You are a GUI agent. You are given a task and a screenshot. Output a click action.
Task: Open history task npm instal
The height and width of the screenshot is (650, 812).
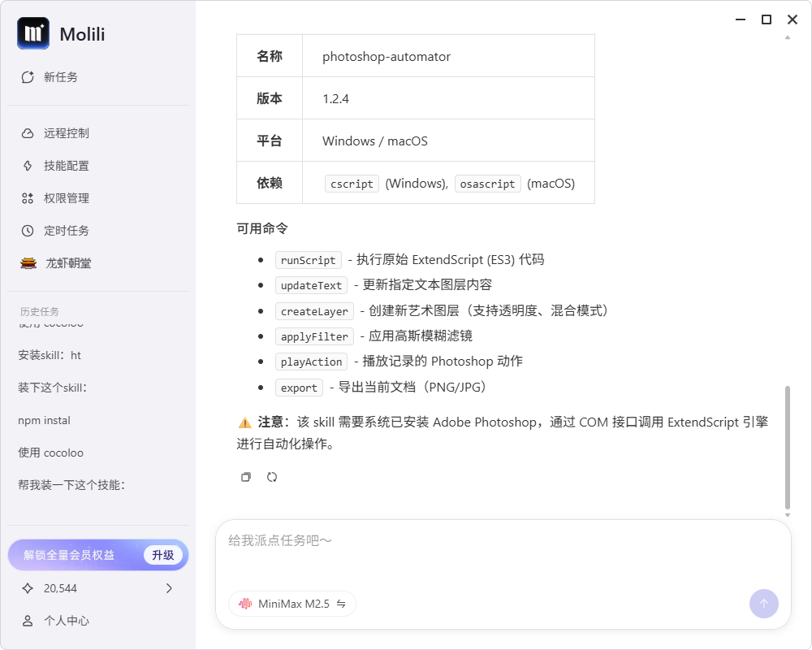click(44, 420)
